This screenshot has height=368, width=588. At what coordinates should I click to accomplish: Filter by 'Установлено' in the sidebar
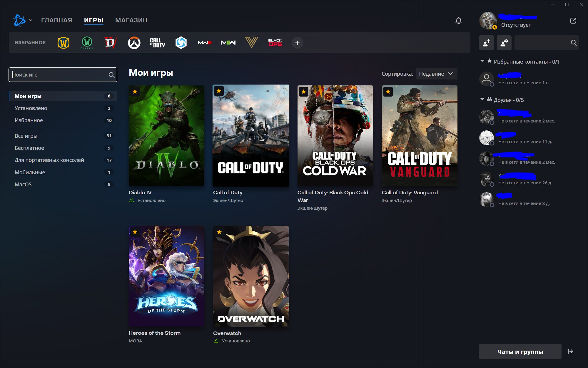point(63,108)
